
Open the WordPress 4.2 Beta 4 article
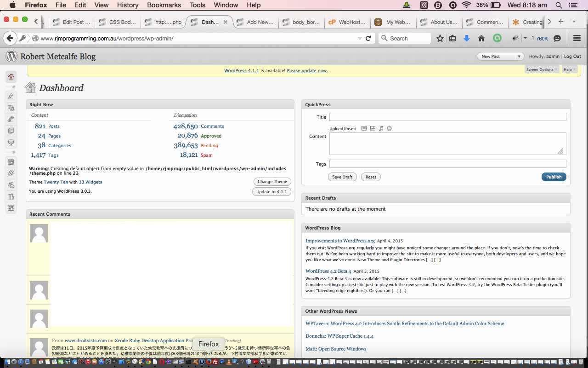pyautogui.click(x=328, y=271)
